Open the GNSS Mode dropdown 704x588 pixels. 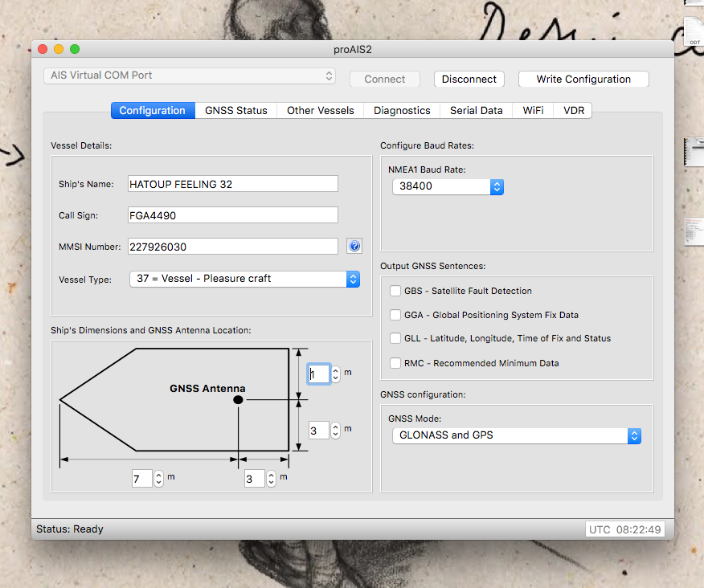516,435
